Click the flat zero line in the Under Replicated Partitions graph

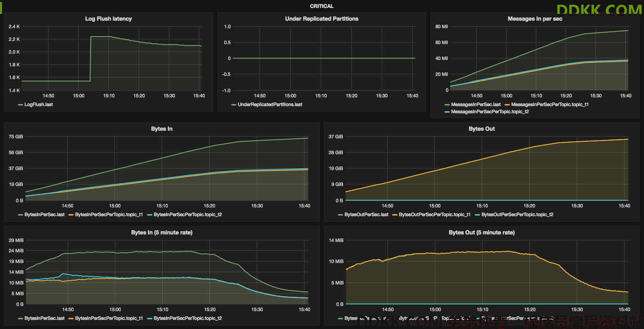(x=324, y=58)
